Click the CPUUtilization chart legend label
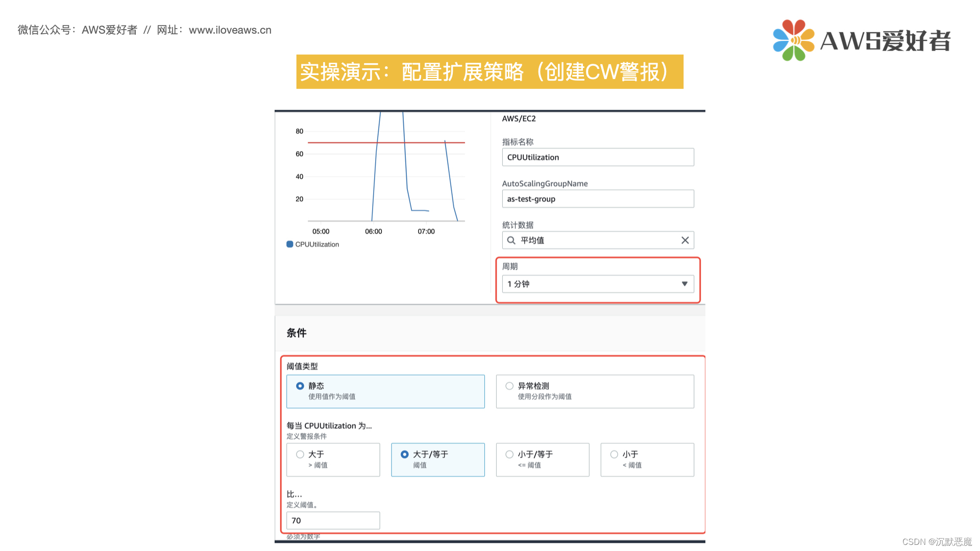 pyautogui.click(x=317, y=244)
